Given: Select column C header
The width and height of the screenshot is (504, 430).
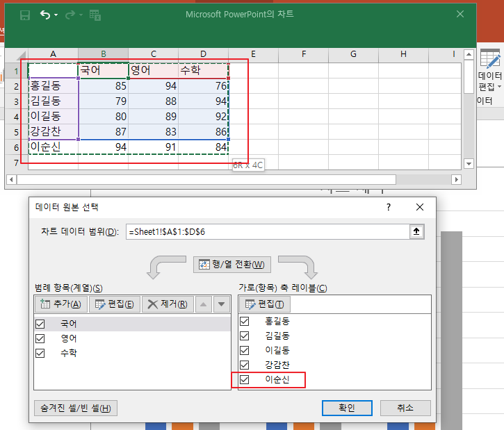Looking at the screenshot, I should point(154,54).
